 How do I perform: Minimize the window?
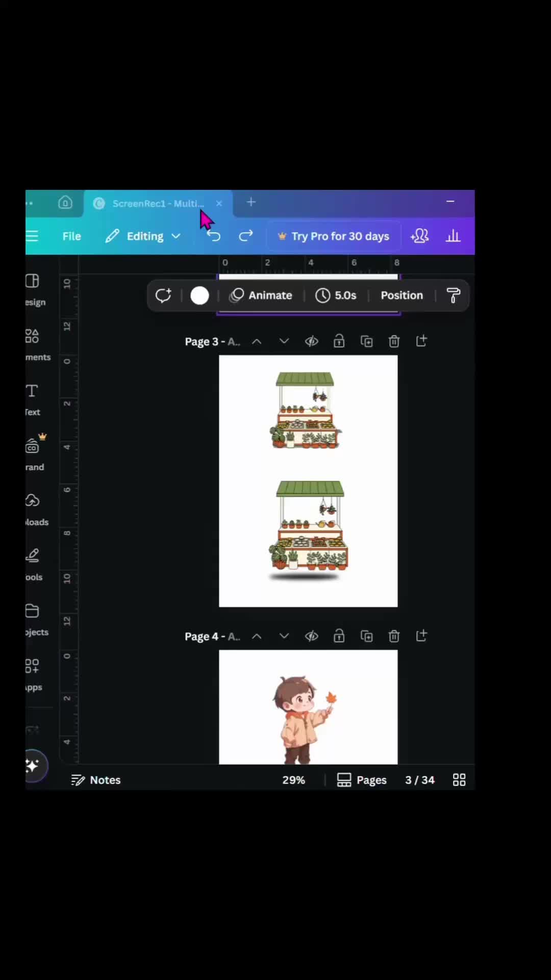450,202
